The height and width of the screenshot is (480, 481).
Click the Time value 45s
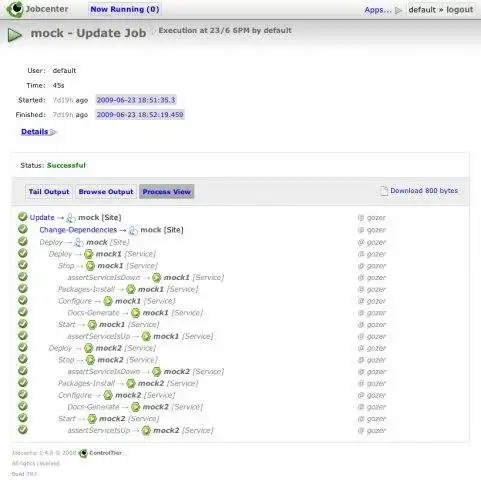58,85
